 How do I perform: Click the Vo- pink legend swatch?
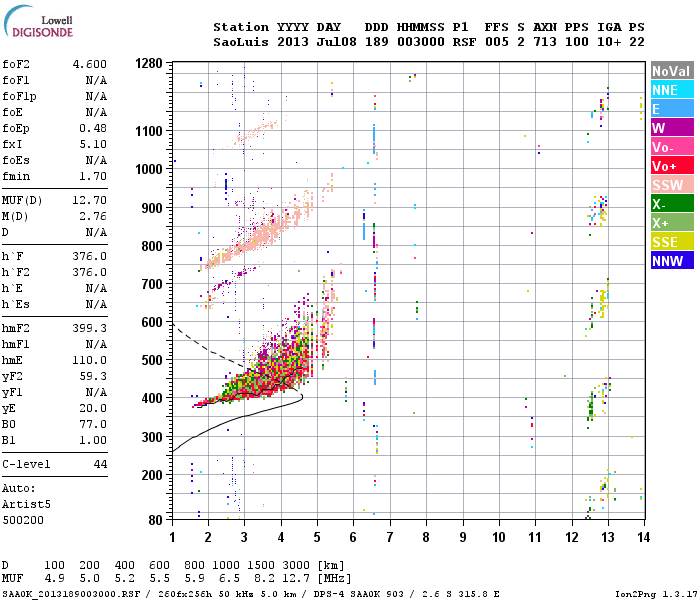672,146
